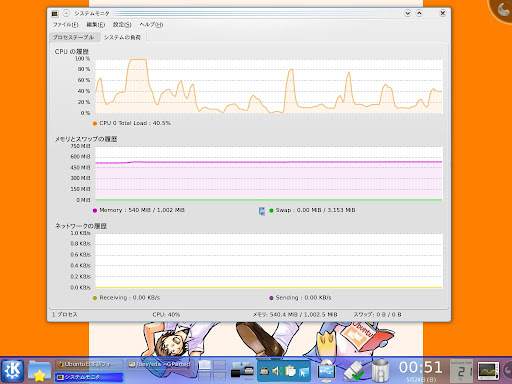Open the 設定(S) menu
The width and height of the screenshot is (512, 384).
pos(122,24)
